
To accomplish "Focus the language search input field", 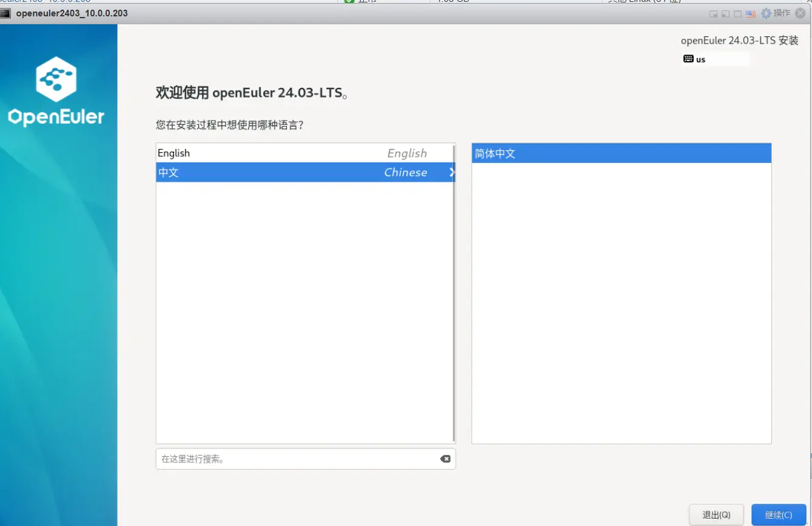I will pyautogui.click(x=297, y=459).
